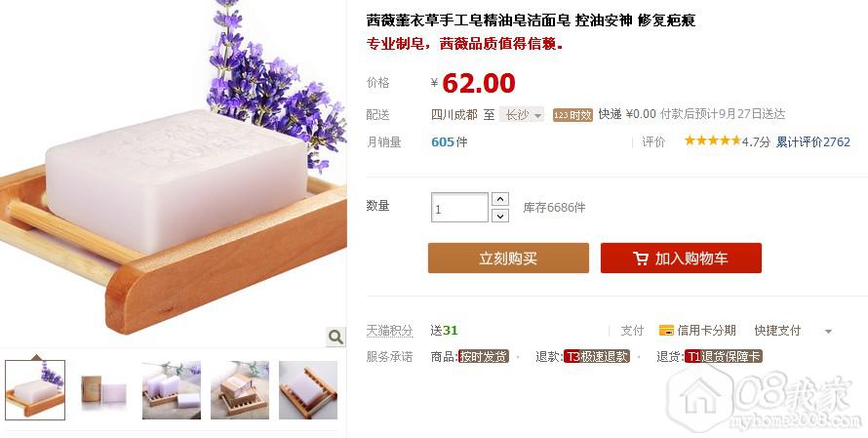This screenshot has height=438, width=868.
Task: Open the 长沙 destination city dropdown
Action: 522,115
